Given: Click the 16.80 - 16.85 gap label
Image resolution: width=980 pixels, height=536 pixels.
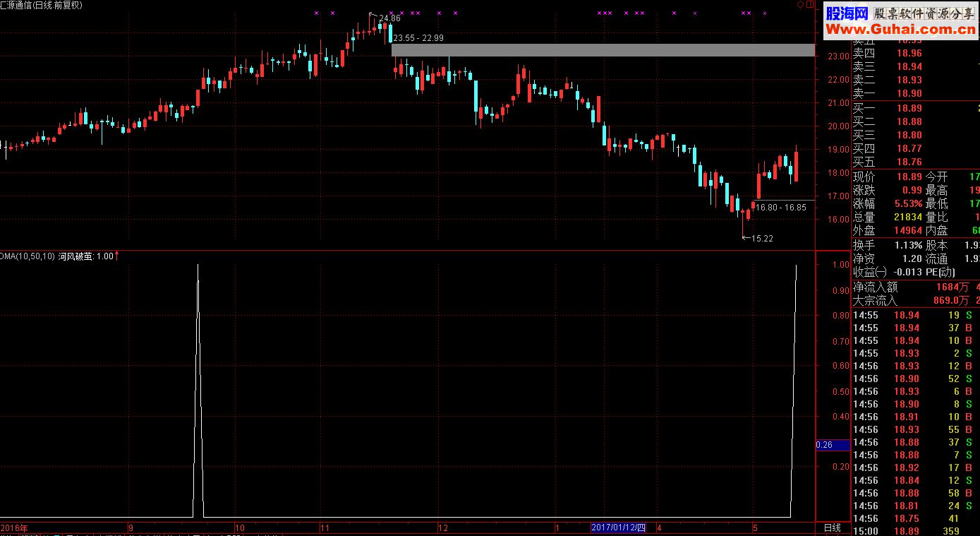Looking at the screenshot, I should (780, 208).
